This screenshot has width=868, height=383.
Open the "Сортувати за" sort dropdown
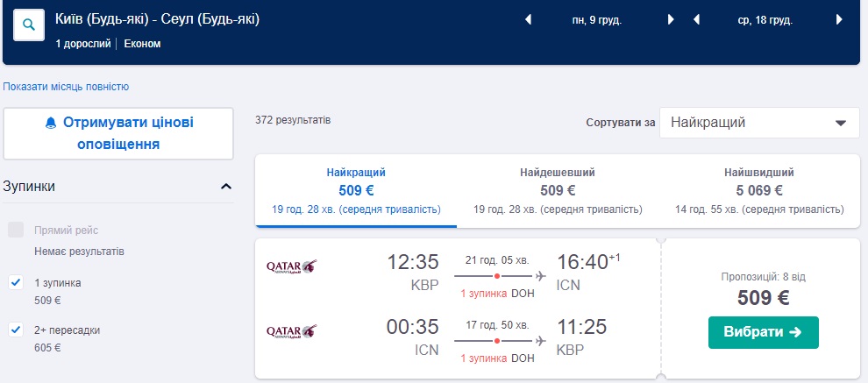[x=759, y=123]
